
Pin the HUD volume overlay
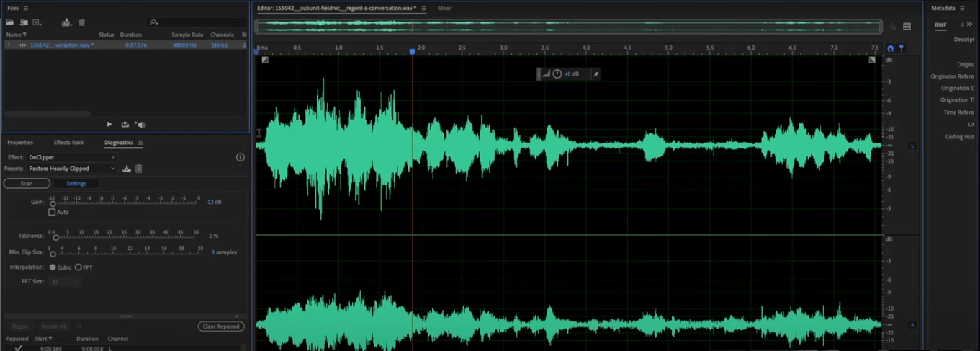(x=595, y=74)
